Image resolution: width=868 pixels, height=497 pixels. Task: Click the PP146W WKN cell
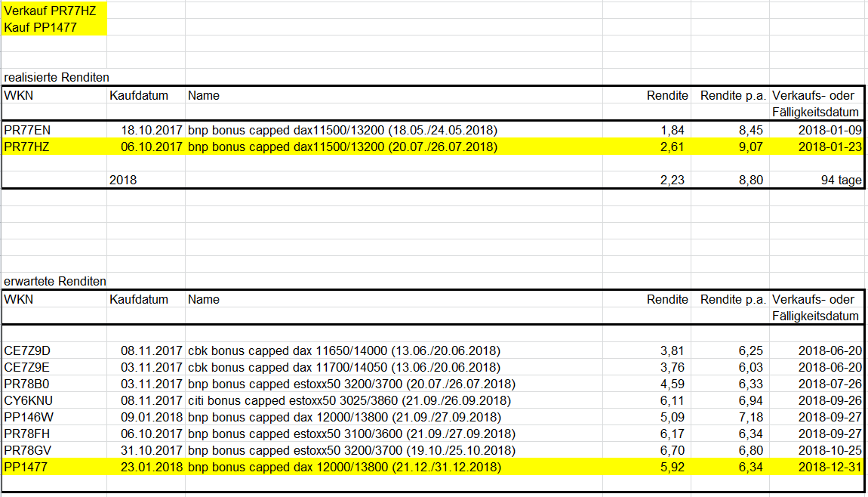[54, 417]
